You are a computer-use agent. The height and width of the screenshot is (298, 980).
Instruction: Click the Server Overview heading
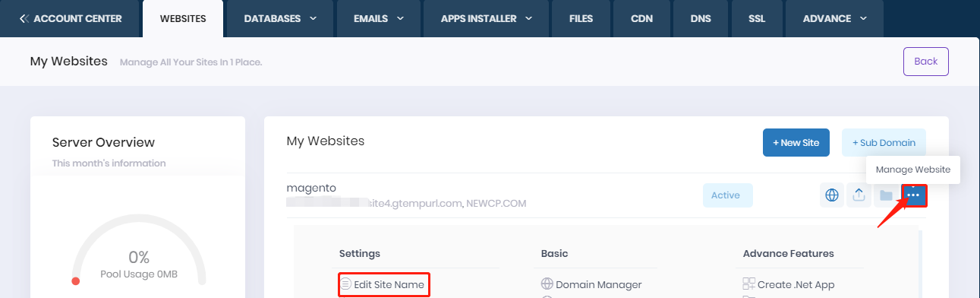coord(103,142)
